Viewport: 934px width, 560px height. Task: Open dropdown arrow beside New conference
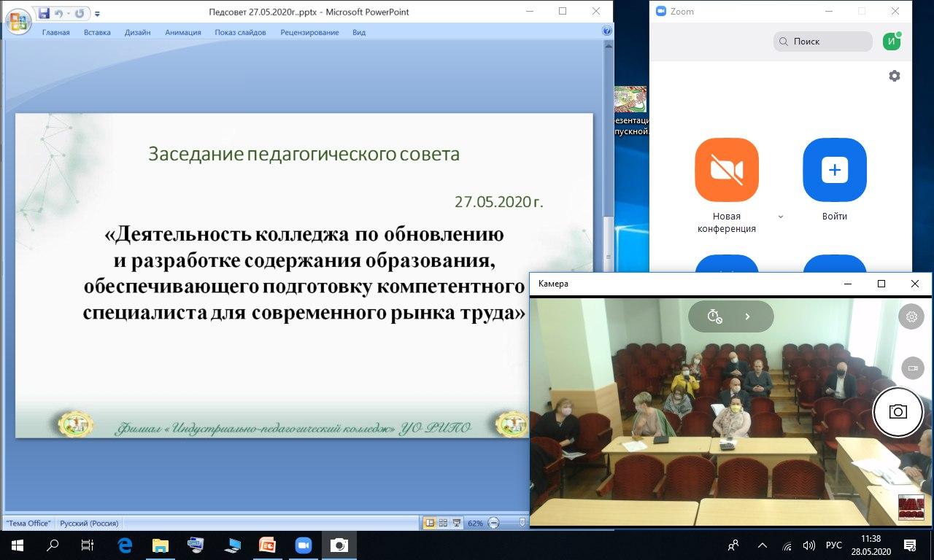[781, 217]
